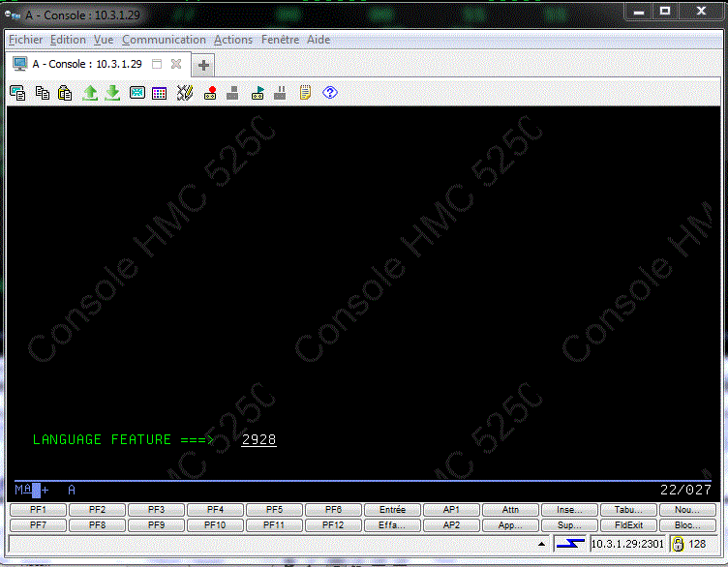
Task: Click the PF10 keypad button
Action: pyautogui.click(x=216, y=525)
